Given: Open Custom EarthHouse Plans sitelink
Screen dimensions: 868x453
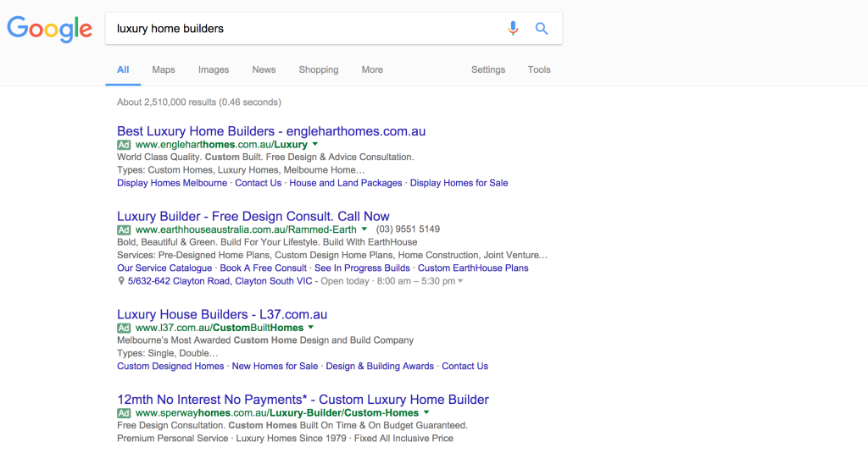Looking at the screenshot, I should pyautogui.click(x=473, y=268).
